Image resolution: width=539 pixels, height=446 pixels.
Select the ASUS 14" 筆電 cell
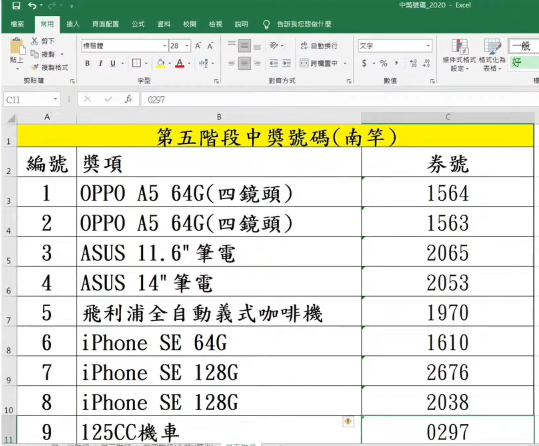tap(219, 282)
